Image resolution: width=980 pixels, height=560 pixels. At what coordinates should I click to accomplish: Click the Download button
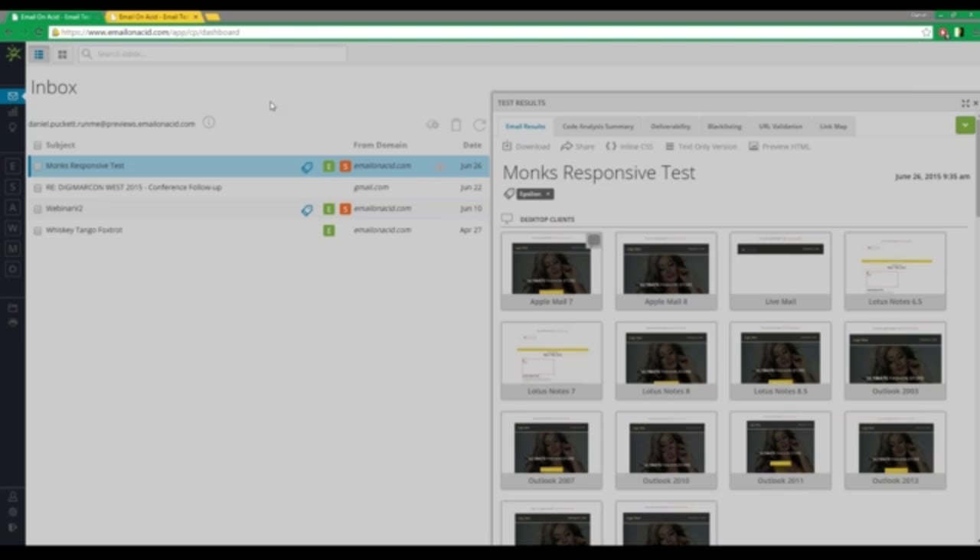(526, 146)
